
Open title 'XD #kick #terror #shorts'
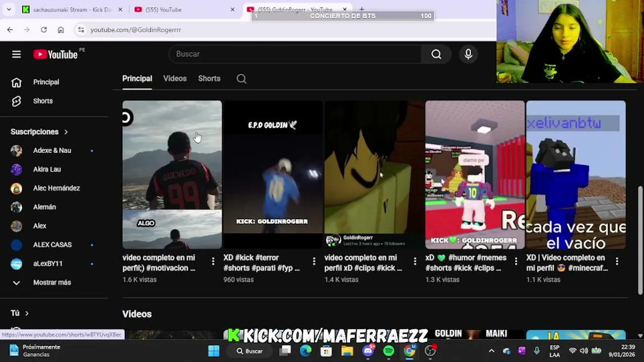pos(262,263)
